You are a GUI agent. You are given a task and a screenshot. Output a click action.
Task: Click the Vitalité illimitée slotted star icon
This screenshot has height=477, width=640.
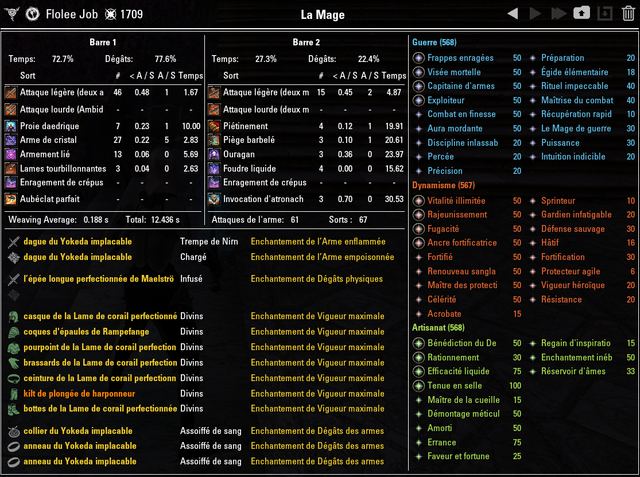[418, 201]
